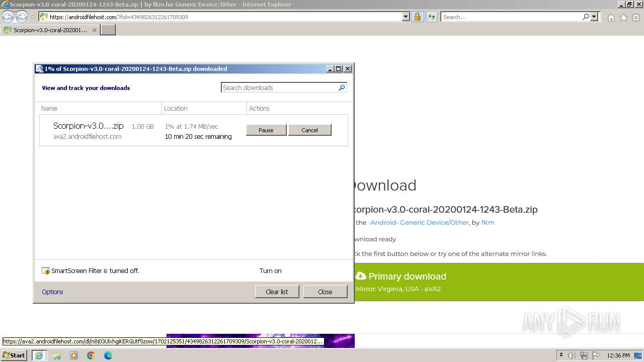Restore the Internet Explorer window size

629,5
